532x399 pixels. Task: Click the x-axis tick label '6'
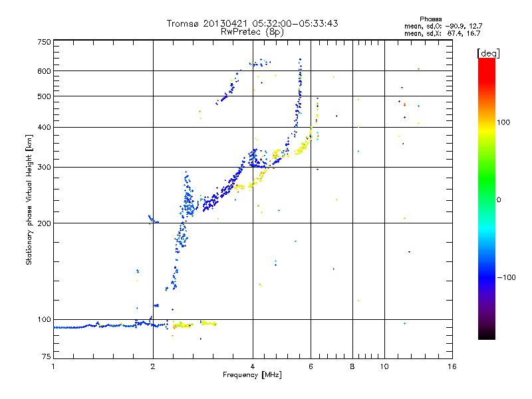311,366
